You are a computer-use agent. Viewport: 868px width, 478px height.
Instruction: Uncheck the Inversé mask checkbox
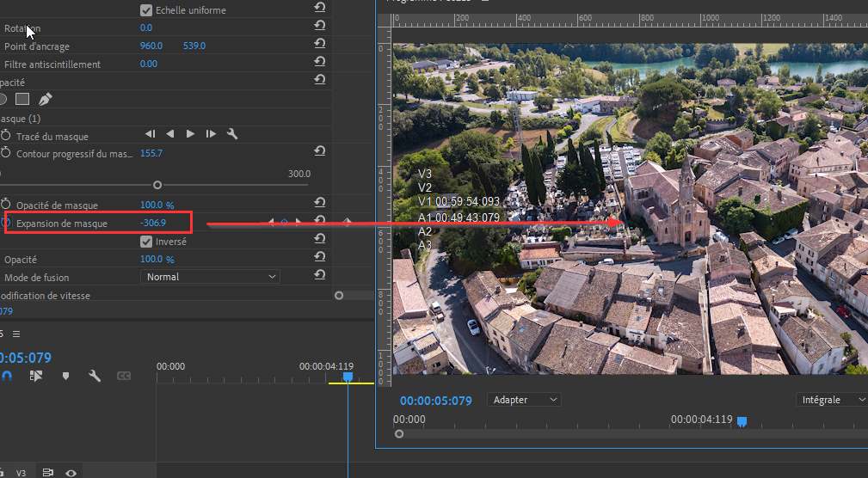coord(146,242)
